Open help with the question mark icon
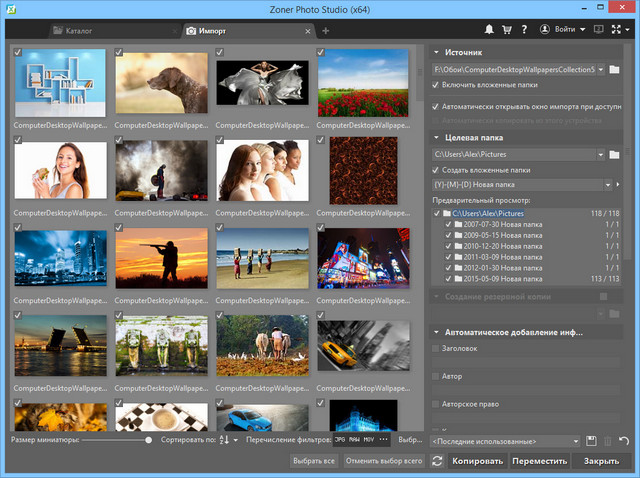The image size is (640, 478). point(524,30)
